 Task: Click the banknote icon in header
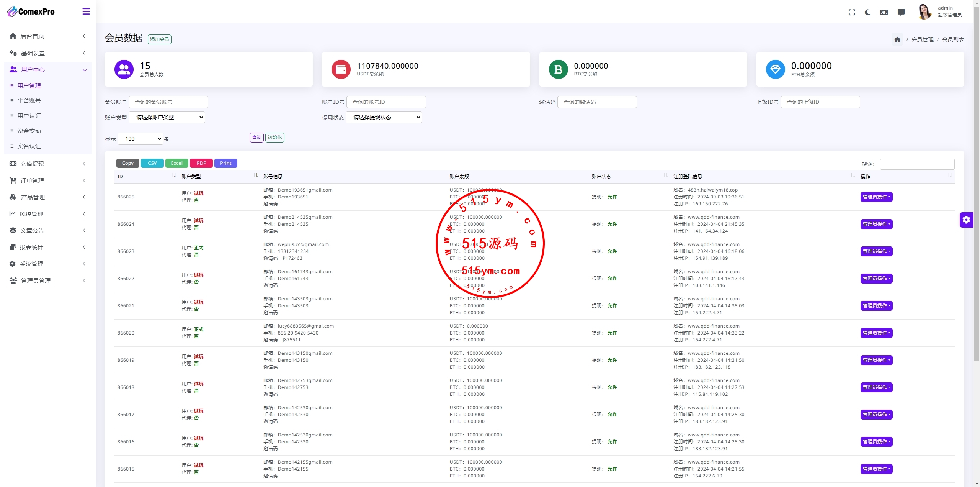pyautogui.click(x=884, y=12)
